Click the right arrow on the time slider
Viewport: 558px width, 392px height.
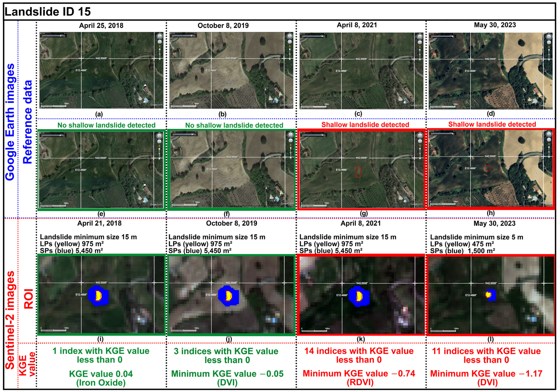pos(64,36)
